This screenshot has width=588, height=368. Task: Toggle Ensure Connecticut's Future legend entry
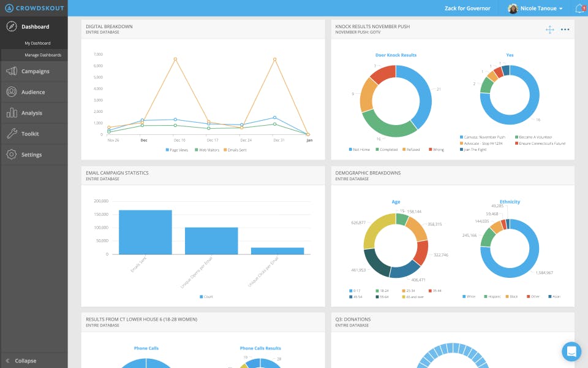(540, 144)
